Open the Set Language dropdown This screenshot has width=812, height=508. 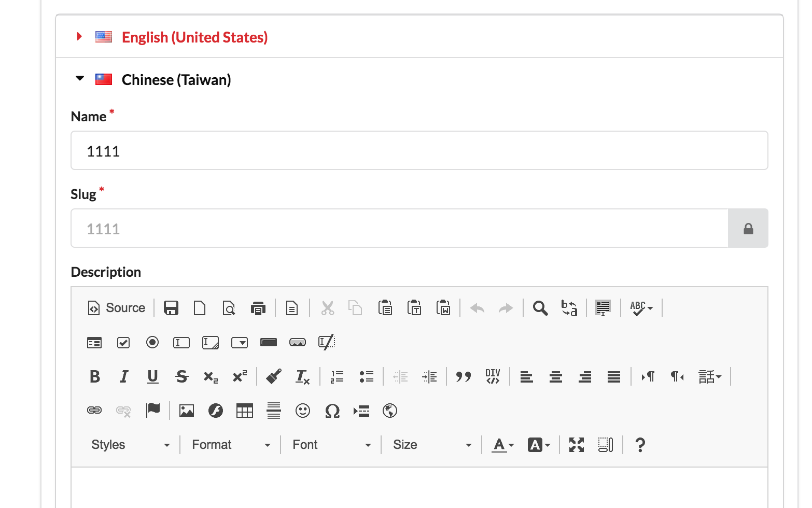710,376
